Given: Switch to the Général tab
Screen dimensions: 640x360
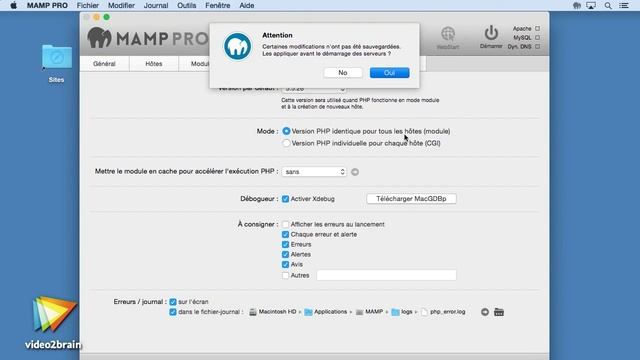Looking at the screenshot, I should [x=104, y=64].
